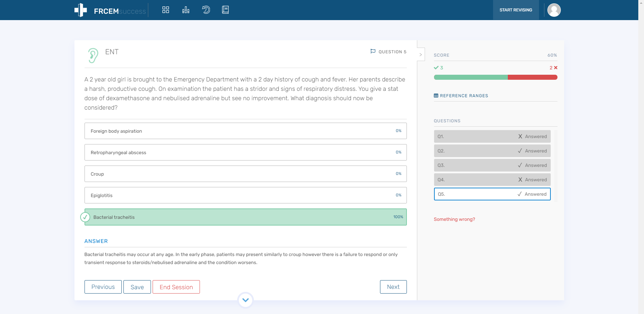Click the green correct-count check icon

tap(436, 68)
